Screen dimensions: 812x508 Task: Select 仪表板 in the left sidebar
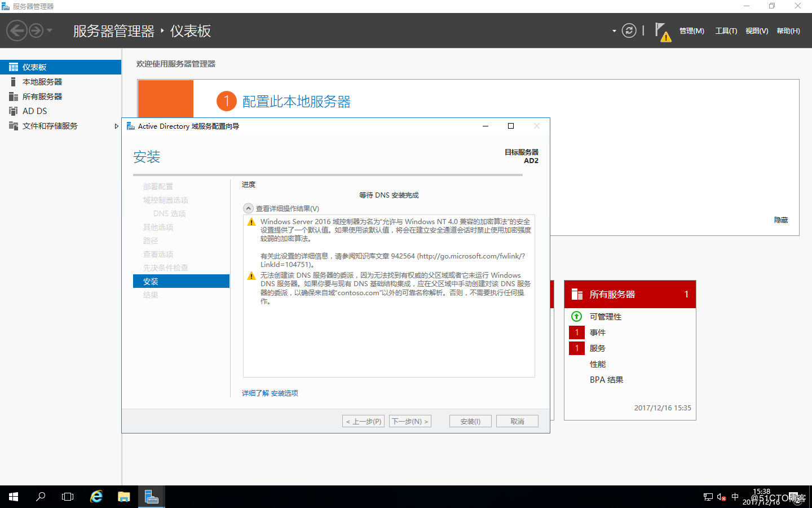click(60, 67)
